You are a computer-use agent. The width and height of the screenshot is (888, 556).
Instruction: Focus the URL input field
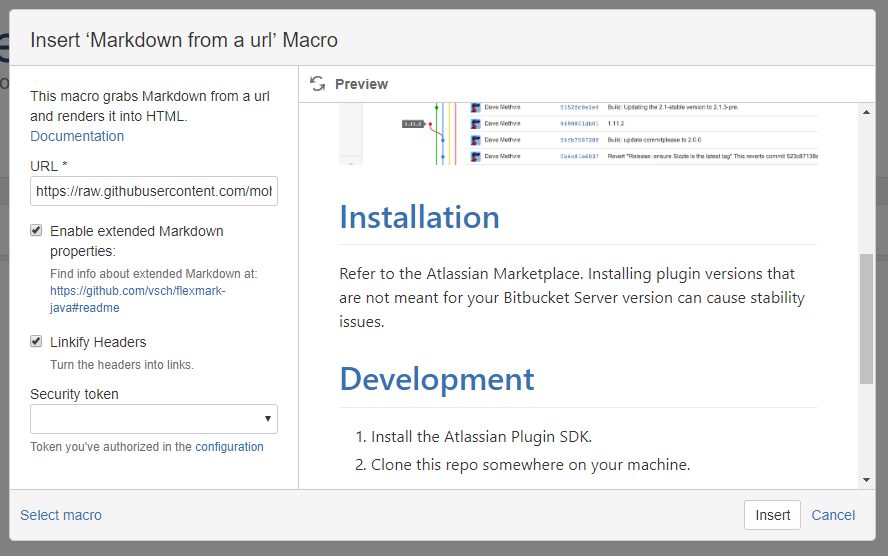click(153, 191)
